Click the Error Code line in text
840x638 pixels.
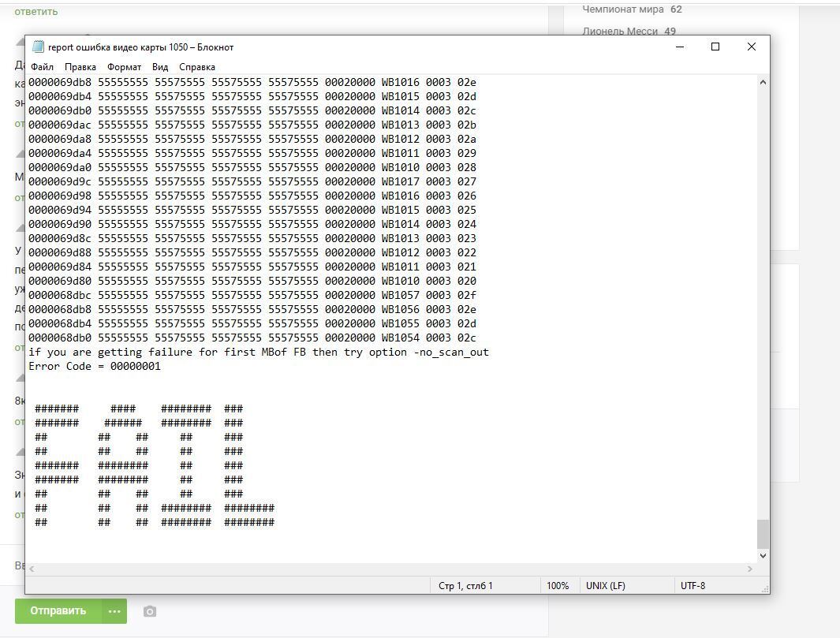(95, 366)
